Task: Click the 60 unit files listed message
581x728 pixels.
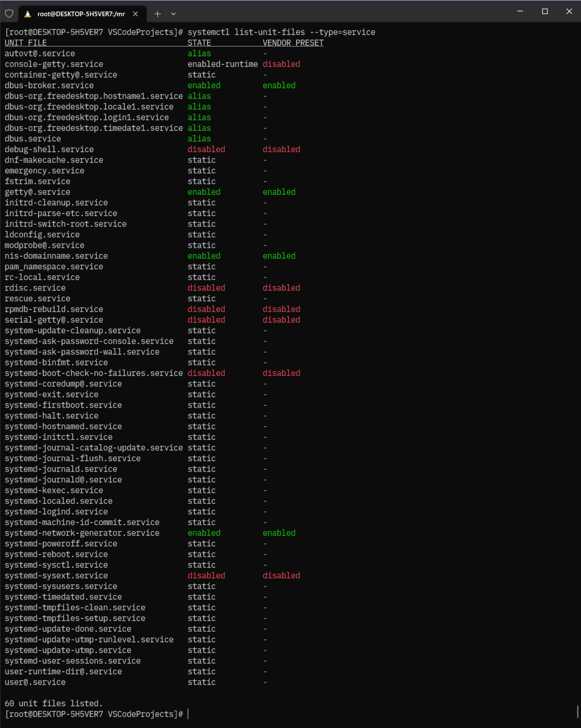Action: point(53,703)
